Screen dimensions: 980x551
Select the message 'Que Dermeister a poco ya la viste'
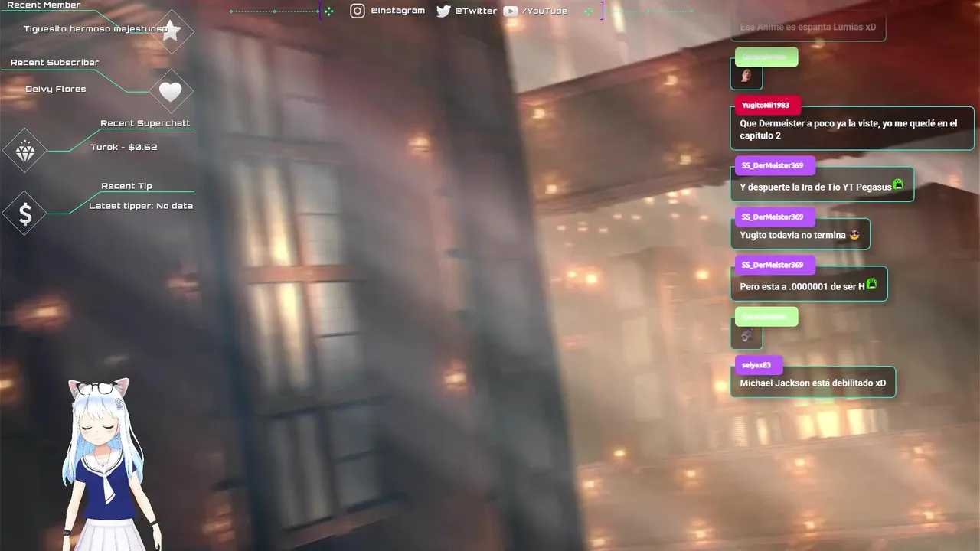click(852, 129)
